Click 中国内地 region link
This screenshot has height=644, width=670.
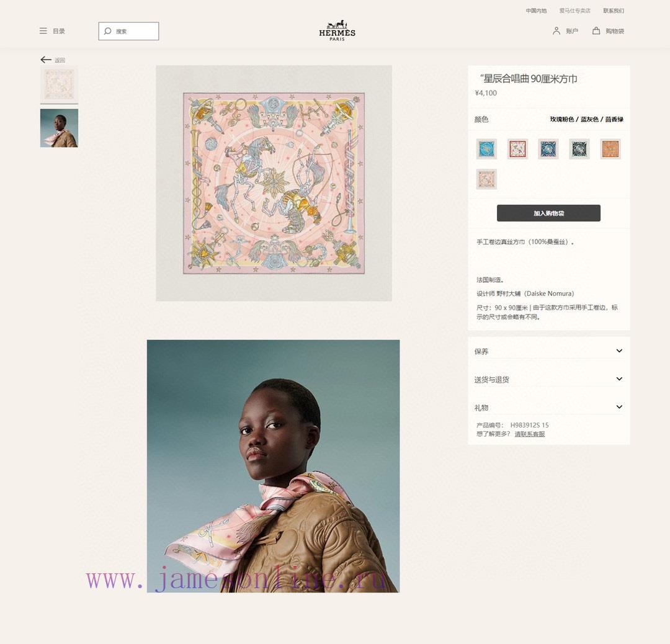click(x=536, y=11)
